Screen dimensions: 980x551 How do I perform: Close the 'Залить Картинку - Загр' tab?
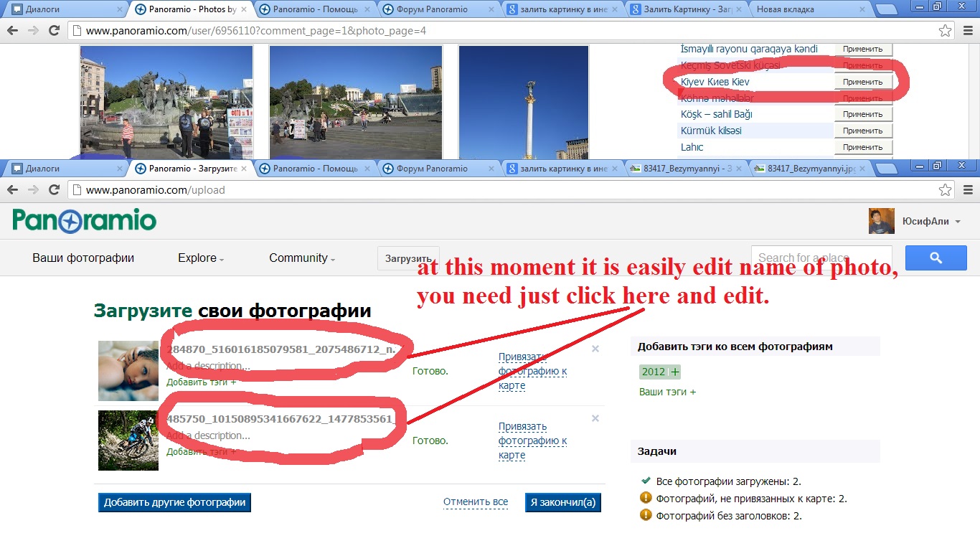coord(738,9)
